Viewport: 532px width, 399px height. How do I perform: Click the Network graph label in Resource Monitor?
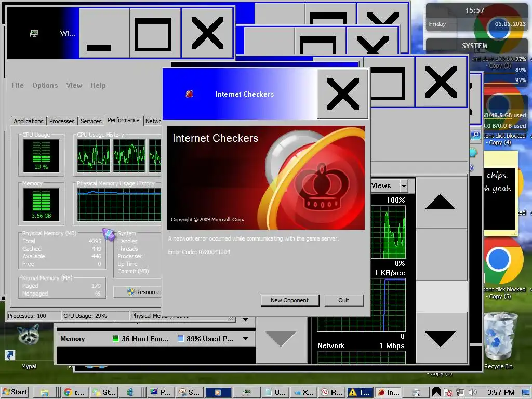pos(331,345)
